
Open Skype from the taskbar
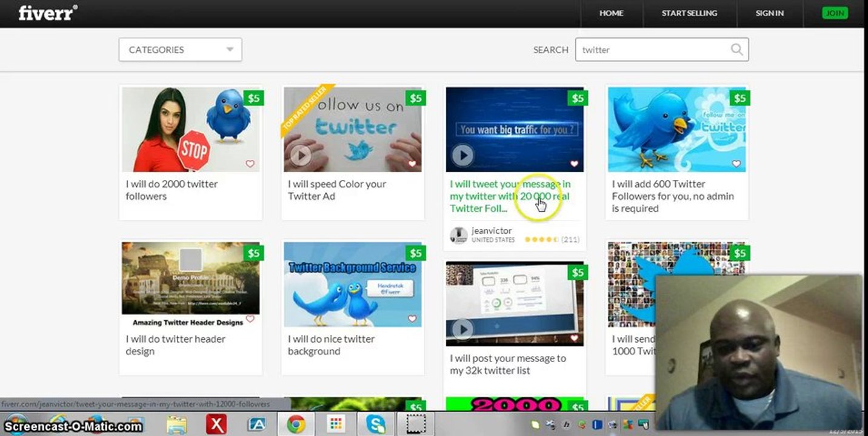pos(375,424)
